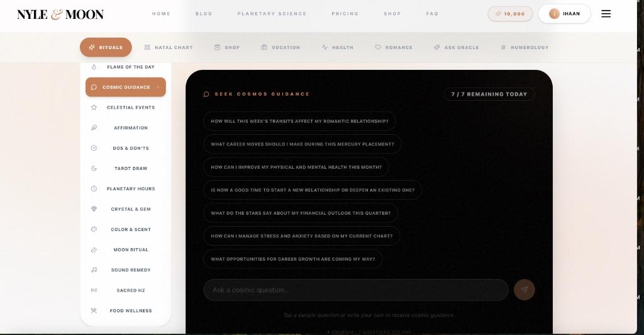Click the Seek Cosmos Guidance chat icon
Image resolution: width=644 pixels, height=335 pixels.
click(x=206, y=94)
